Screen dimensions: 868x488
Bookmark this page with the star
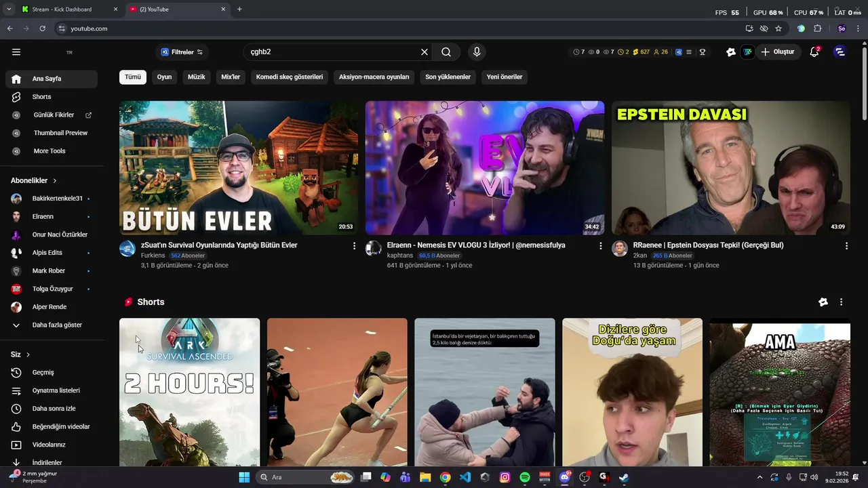[778, 28]
